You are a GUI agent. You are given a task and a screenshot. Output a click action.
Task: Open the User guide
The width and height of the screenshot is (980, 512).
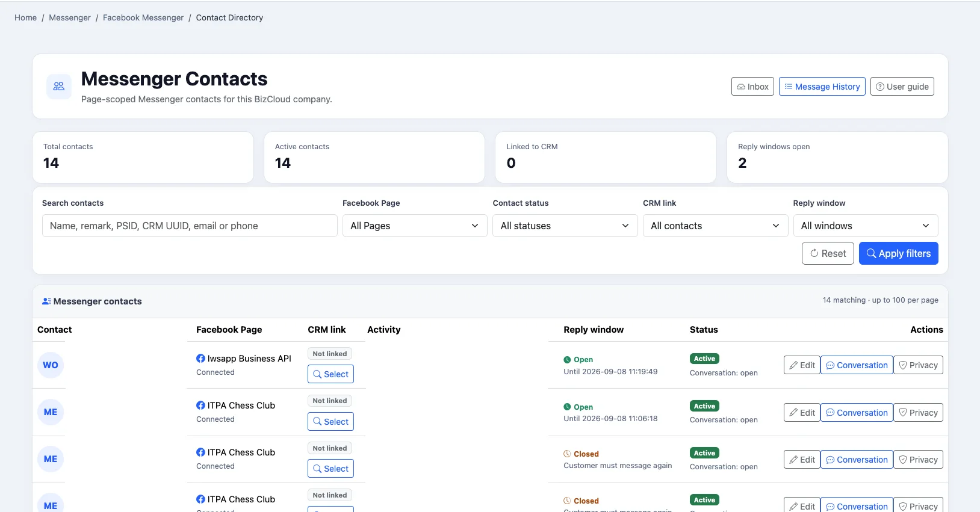(902, 87)
